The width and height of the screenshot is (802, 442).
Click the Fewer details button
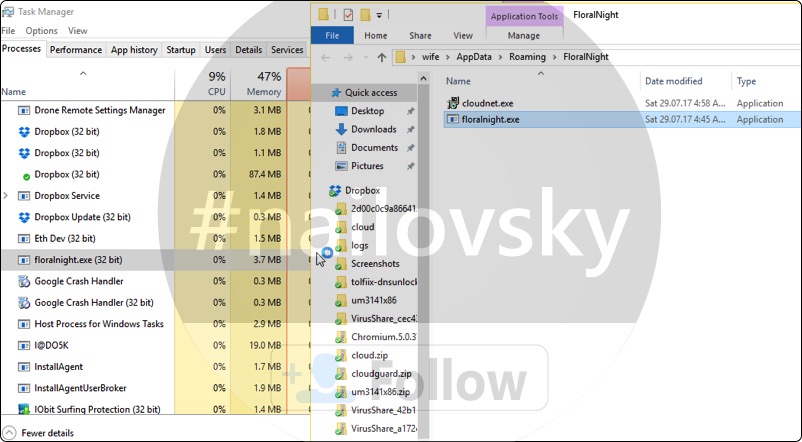pos(39,433)
